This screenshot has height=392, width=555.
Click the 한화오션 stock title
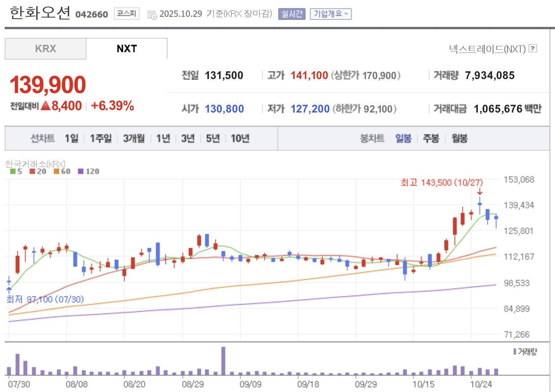pos(40,12)
